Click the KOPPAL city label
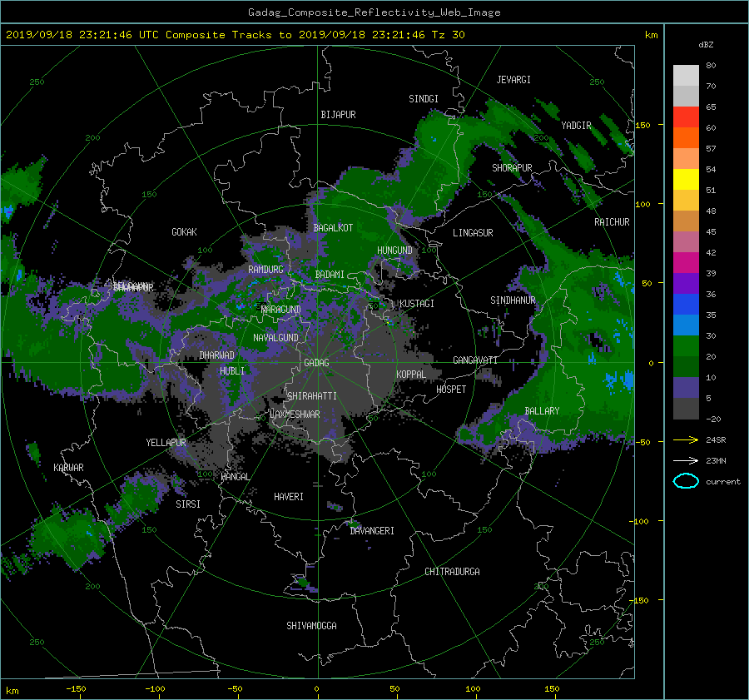This screenshot has width=749, height=700. tap(411, 374)
